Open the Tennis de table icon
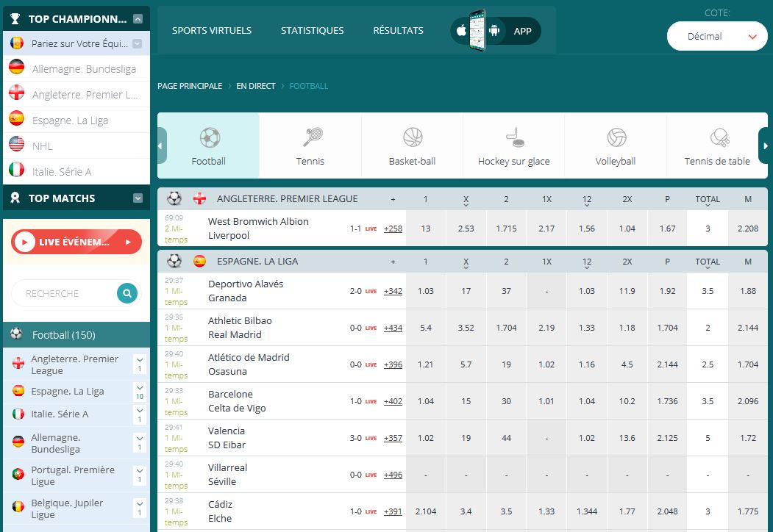Screen dimensions: 773x532 pos(717,137)
